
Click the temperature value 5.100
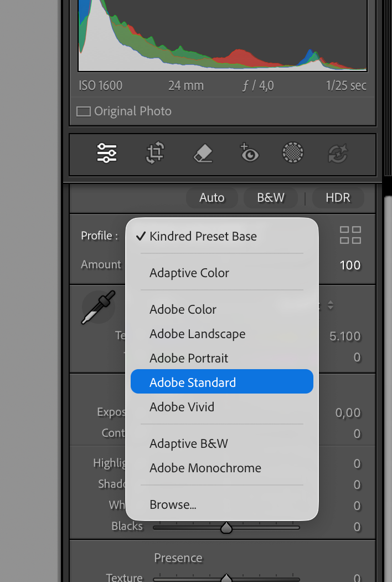click(x=345, y=336)
